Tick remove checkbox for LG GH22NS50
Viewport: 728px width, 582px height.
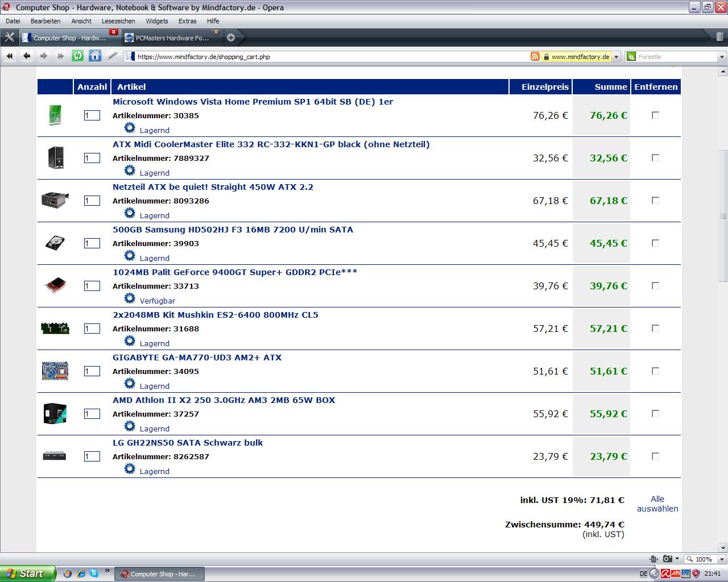(x=655, y=456)
